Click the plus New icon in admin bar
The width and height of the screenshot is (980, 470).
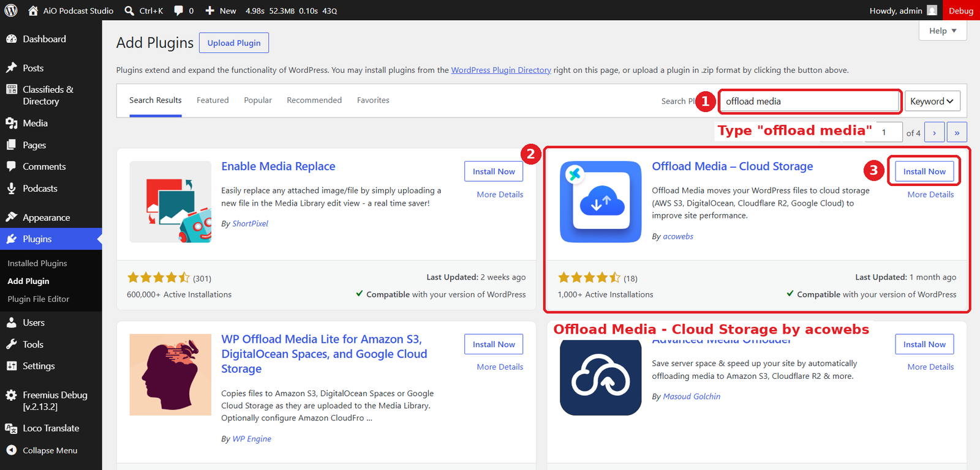[209, 10]
